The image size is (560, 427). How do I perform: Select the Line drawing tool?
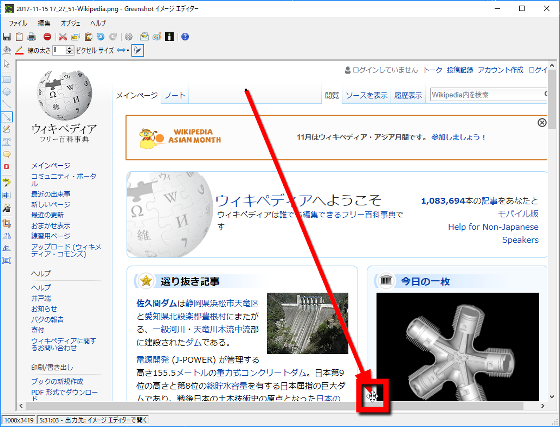pos(7,104)
